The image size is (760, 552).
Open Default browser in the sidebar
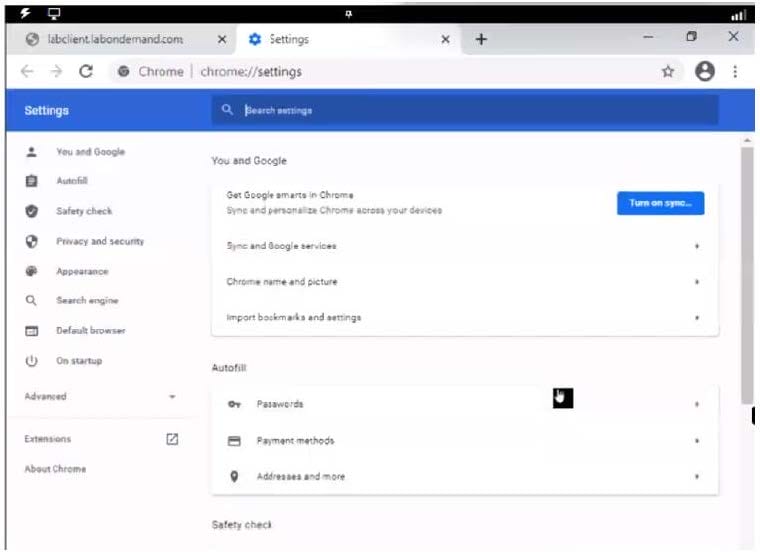click(91, 331)
